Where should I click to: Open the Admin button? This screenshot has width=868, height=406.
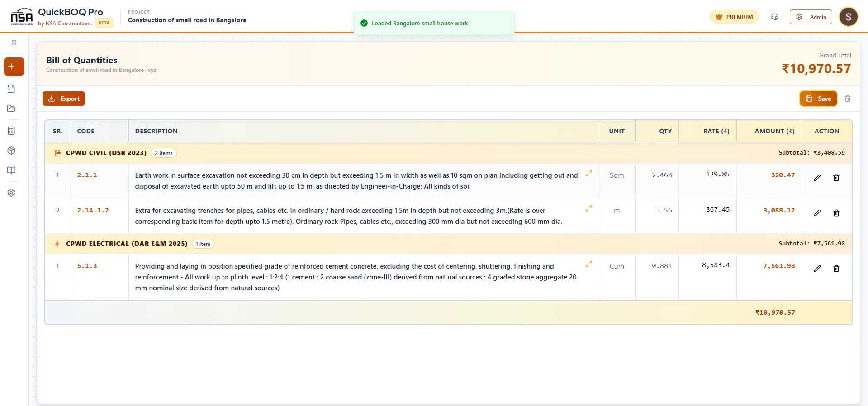click(811, 17)
